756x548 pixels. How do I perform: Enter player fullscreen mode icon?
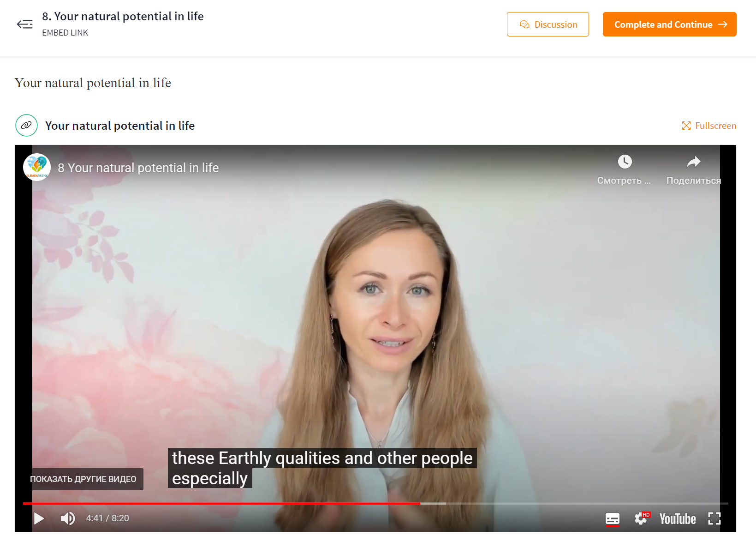tap(714, 519)
